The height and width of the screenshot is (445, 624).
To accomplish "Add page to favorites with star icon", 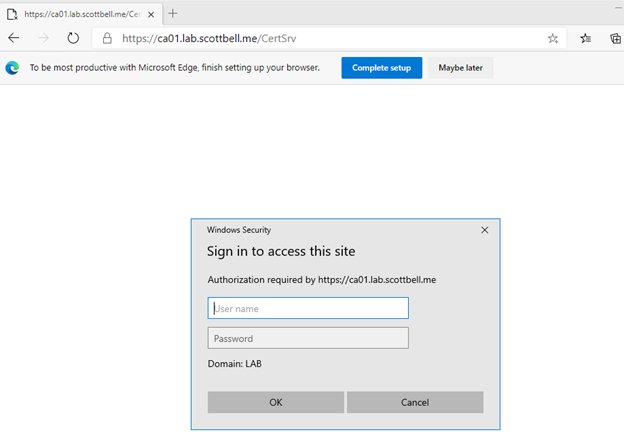I will [x=553, y=38].
